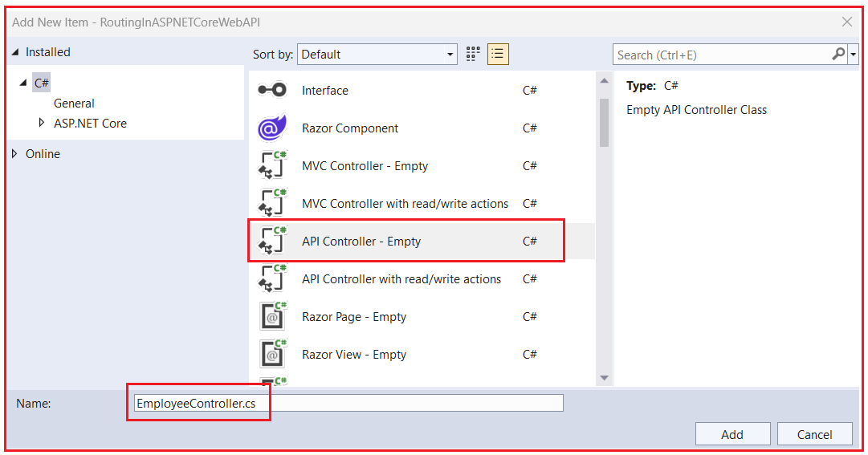Click the Cancel button
Viewport: 868px width, 455px height.
pos(814,434)
